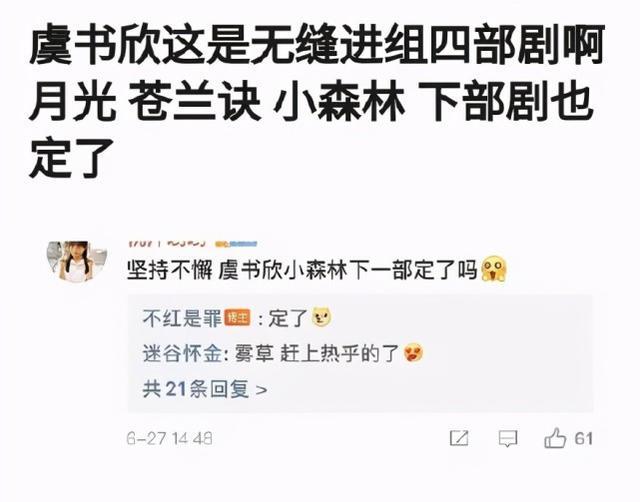Click the post title 虞书欣这是无缝进组四部剧啊

(317, 44)
